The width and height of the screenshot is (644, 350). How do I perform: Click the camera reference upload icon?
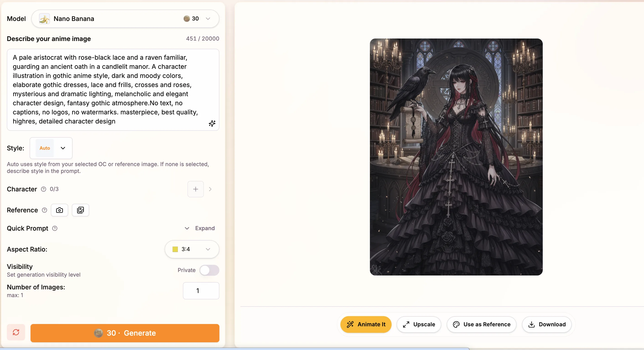coord(60,210)
